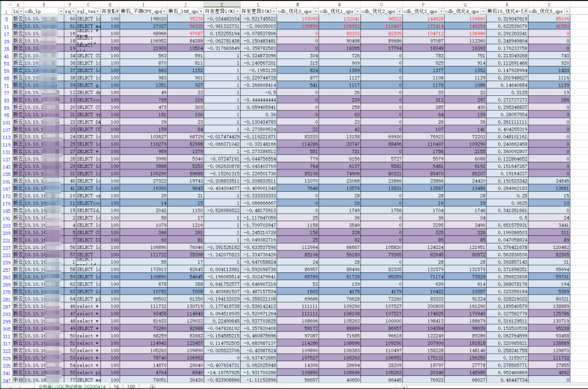Image resolution: width=588 pixels, height=389 pixels.
Task: Click the cell containing 0.46447734
Action: tap(507, 380)
